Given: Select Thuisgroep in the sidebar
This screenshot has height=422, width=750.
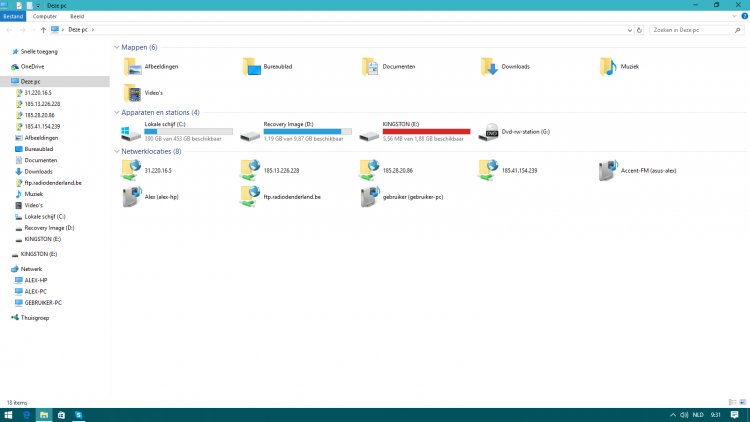Looking at the screenshot, I should click(35, 316).
